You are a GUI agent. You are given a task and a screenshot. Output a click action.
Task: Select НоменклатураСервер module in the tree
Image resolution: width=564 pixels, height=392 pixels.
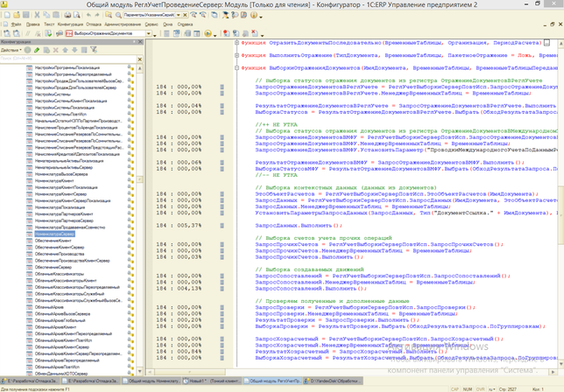tap(53, 235)
